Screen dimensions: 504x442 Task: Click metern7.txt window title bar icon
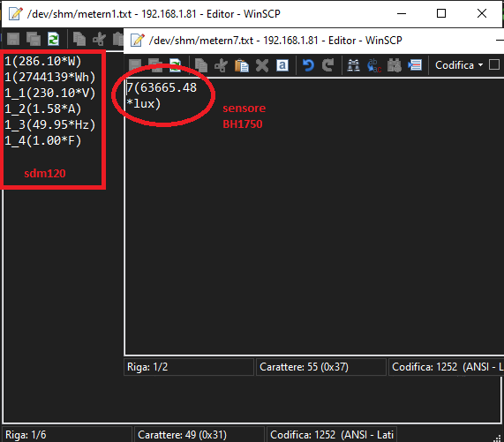(138, 41)
